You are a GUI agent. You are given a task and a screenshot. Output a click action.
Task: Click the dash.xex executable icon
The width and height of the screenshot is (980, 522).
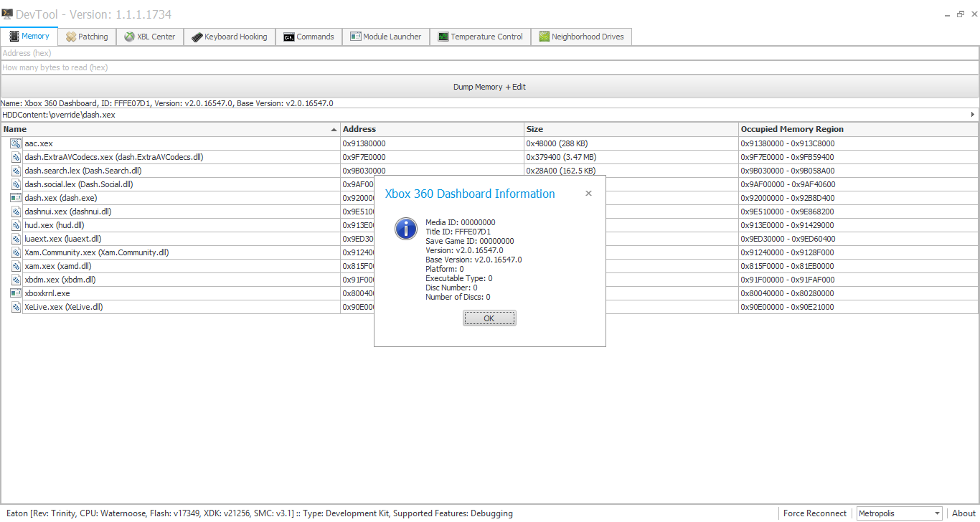click(x=16, y=198)
